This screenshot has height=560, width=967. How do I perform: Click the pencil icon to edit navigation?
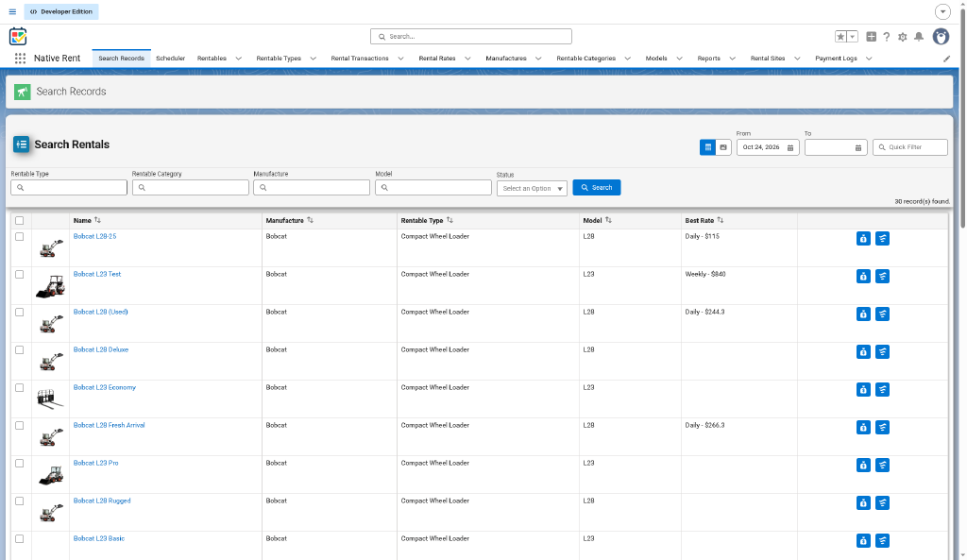(x=946, y=59)
